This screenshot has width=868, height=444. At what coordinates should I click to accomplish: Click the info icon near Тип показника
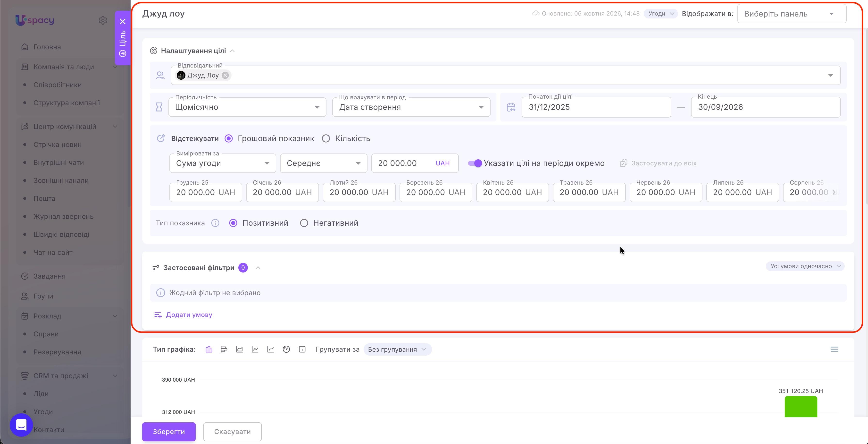point(215,223)
